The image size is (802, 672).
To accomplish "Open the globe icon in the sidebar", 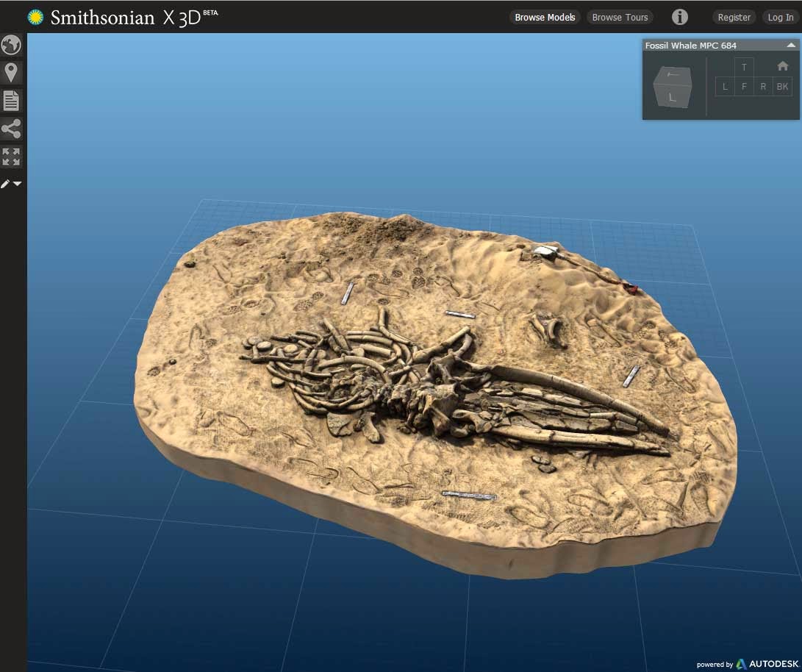I will 11,45.
